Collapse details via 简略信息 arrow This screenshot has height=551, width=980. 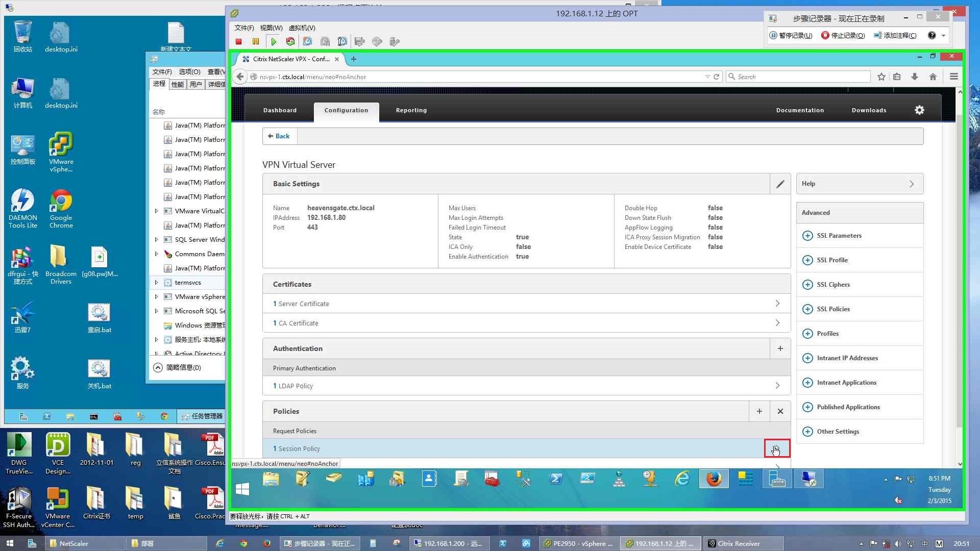158,367
